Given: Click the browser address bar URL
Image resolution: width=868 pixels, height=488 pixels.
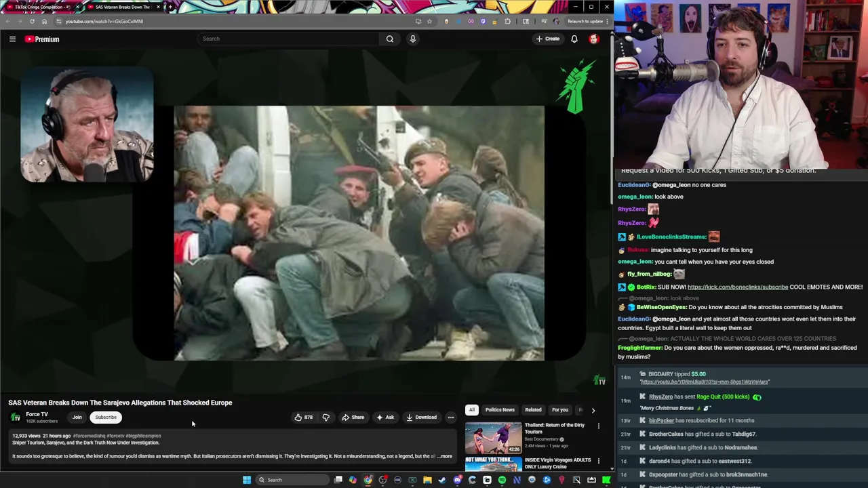Looking at the screenshot, I should pos(104,21).
